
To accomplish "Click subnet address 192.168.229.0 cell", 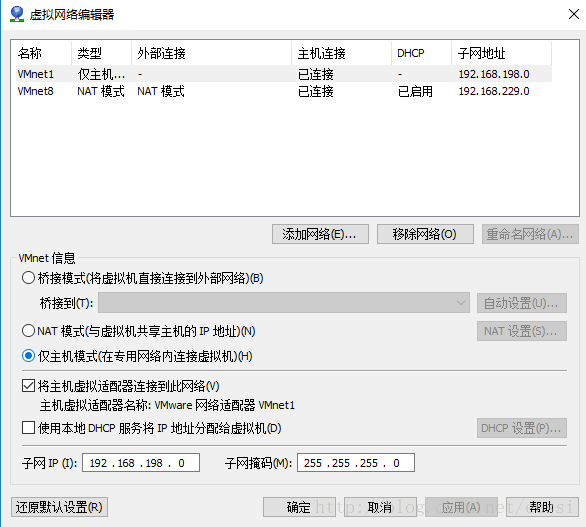I will pyautogui.click(x=494, y=91).
